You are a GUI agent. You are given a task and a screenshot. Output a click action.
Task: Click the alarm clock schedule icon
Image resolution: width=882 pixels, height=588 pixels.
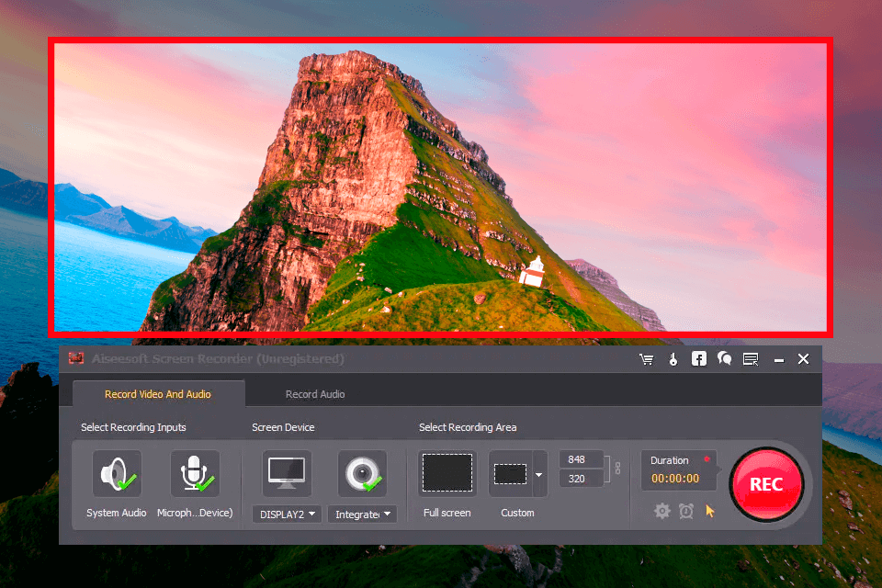pos(685,511)
